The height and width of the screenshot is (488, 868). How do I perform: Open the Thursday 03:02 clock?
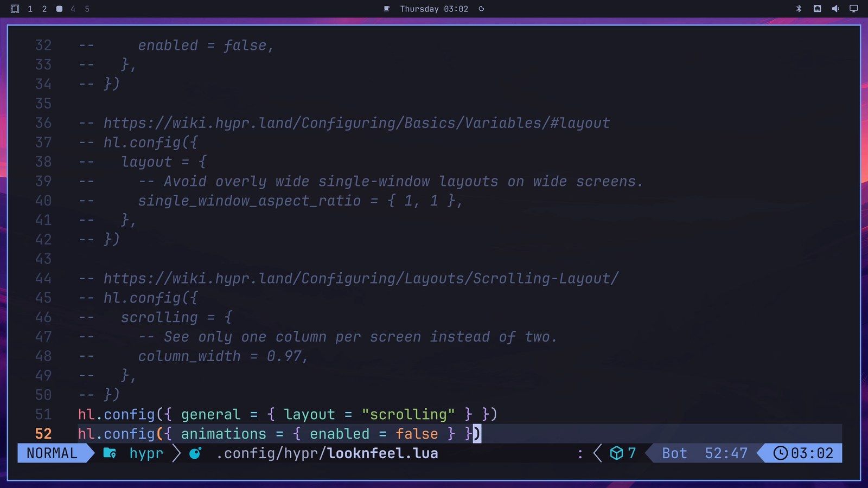[434, 9]
